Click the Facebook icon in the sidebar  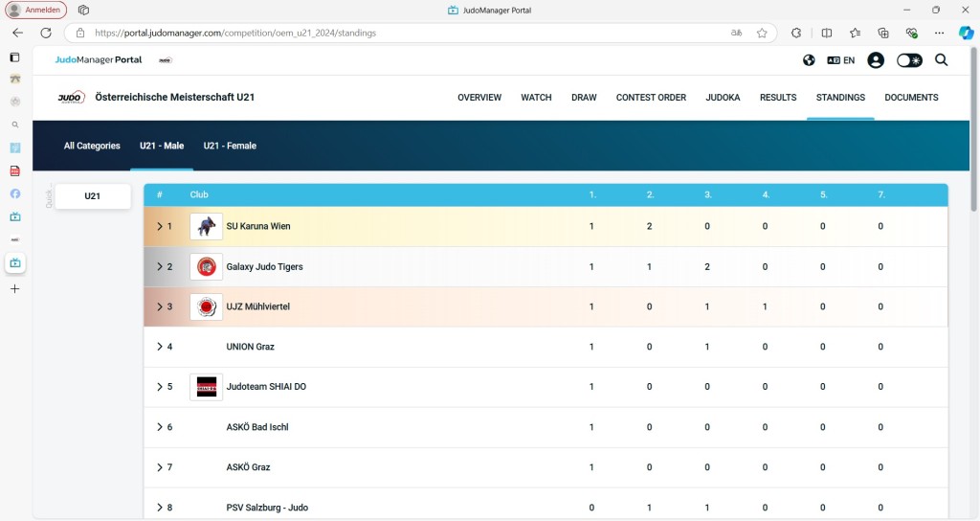tap(14, 193)
